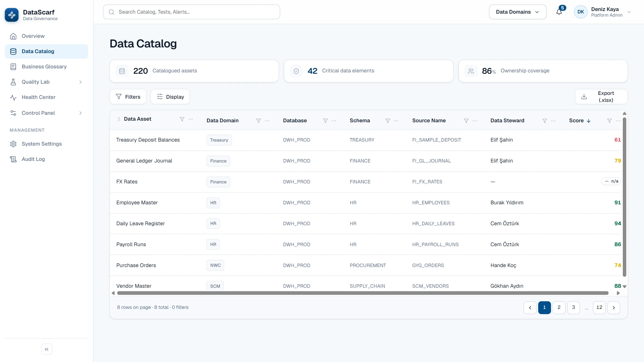Go to page 12
This screenshot has width=644, height=362.
[599, 308]
